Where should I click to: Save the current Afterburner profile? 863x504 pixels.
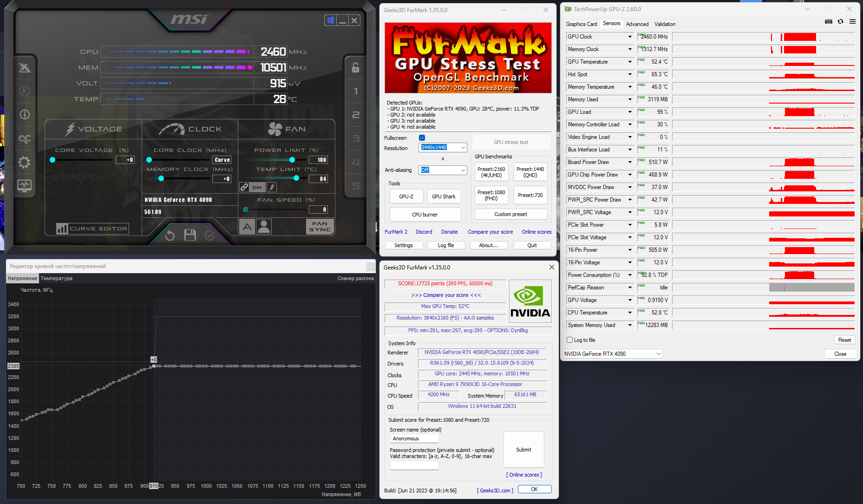(190, 235)
